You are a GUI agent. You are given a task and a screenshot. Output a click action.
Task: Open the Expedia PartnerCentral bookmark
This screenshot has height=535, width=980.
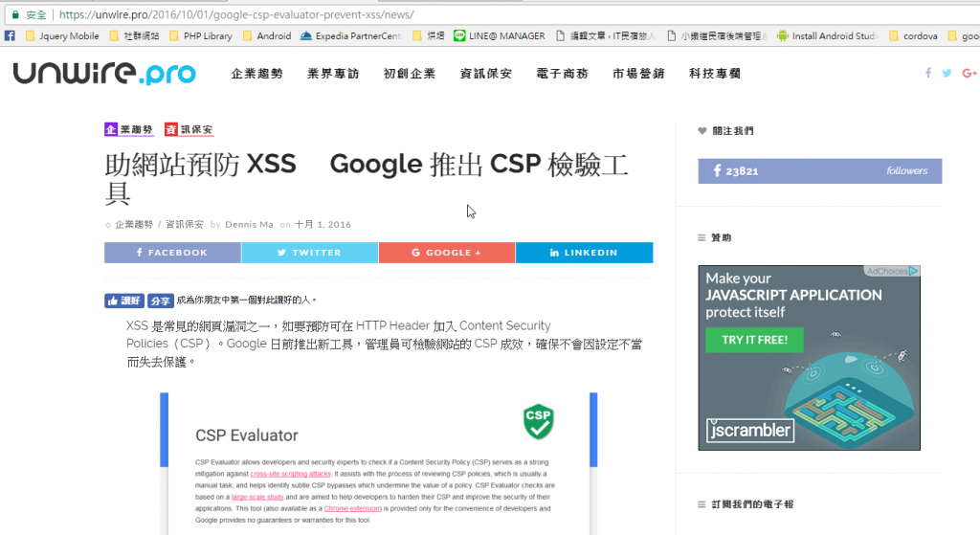click(350, 35)
